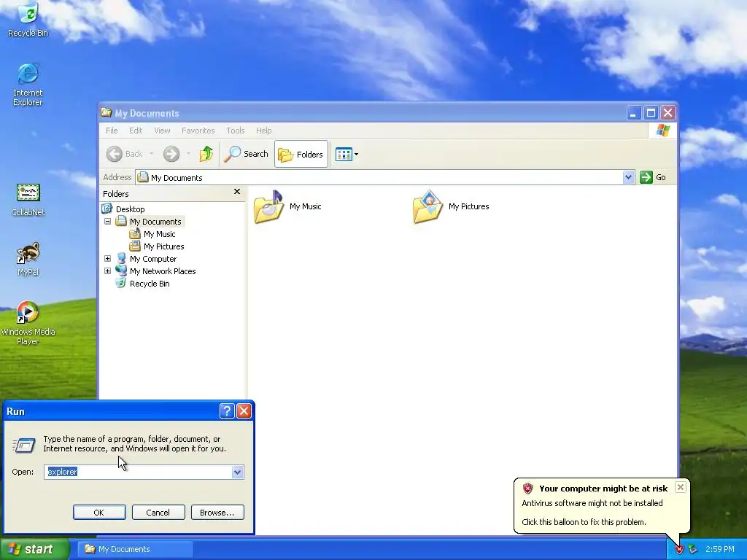Expand the Run Open history dropdown
The width and height of the screenshot is (747, 560).
click(238, 472)
